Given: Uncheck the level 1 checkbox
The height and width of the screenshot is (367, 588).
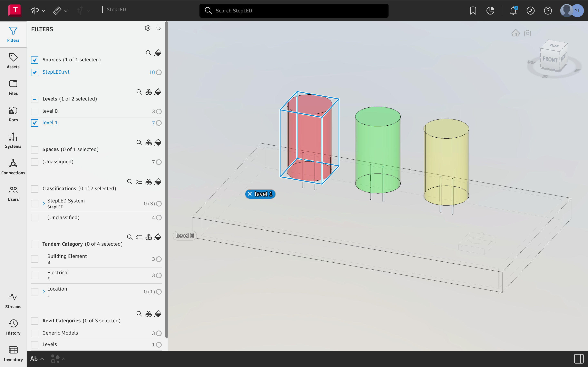Looking at the screenshot, I should pyautogui.click(x=35, y=123).
